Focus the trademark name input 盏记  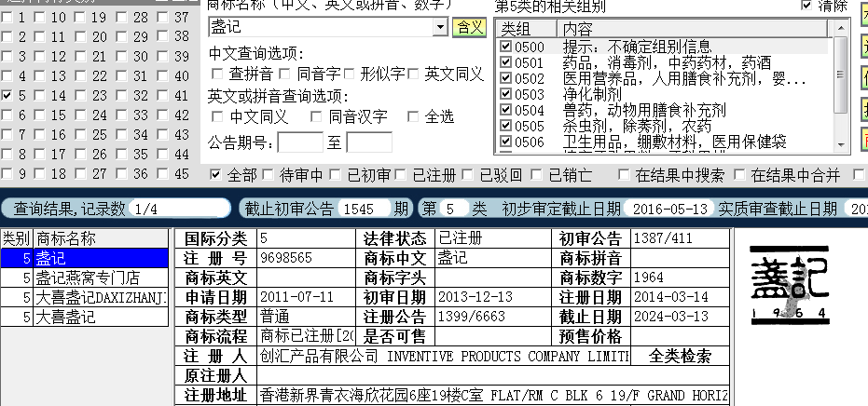(321, 27)
